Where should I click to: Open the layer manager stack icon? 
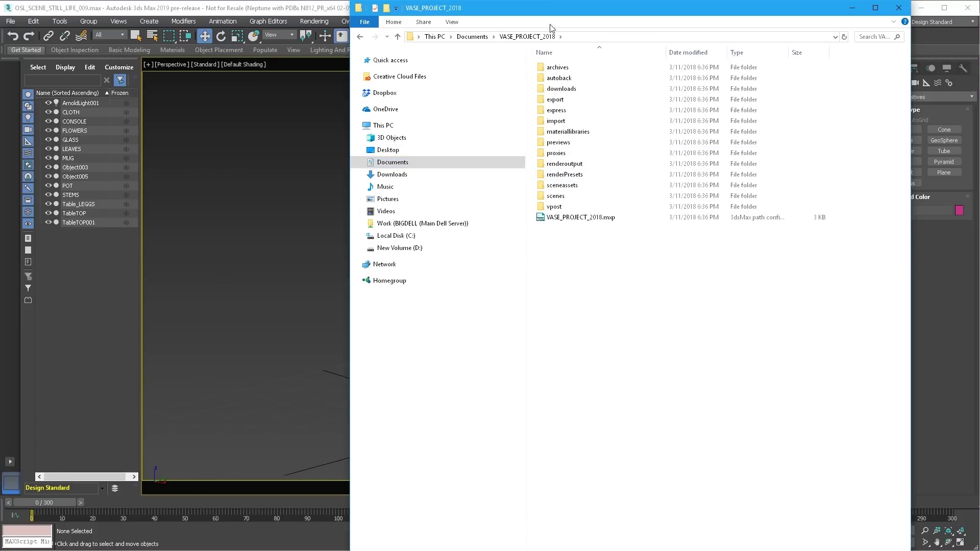[115, 488]
